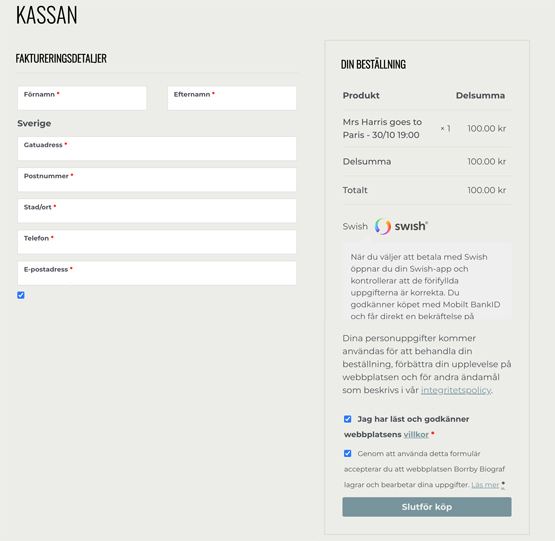The width and height of the screenshot is (555, 541).
Task: Click the KASSAN page heading
Action: pos(46,15)
